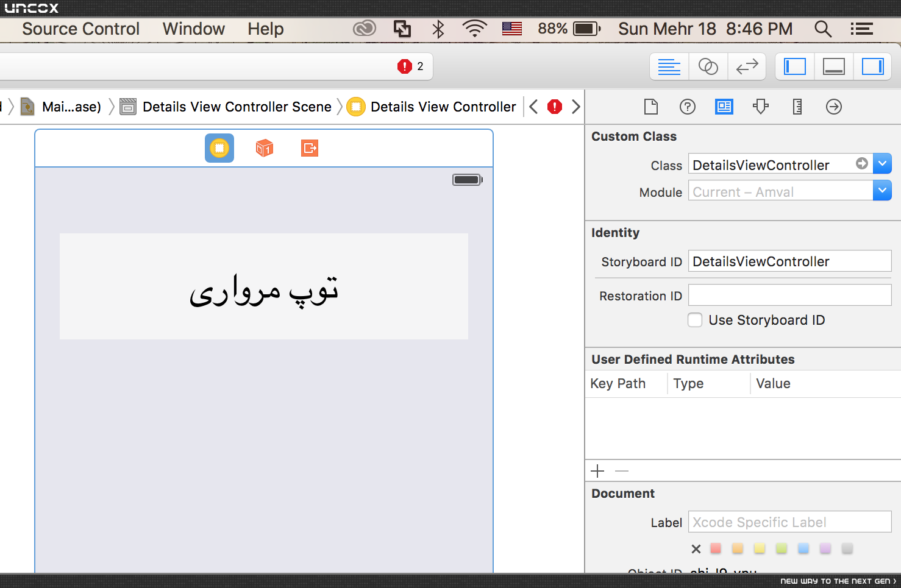The height and width of the screenshot is (588, 901).
Task: Show the Assistant editor
Action: pos(708,66)
